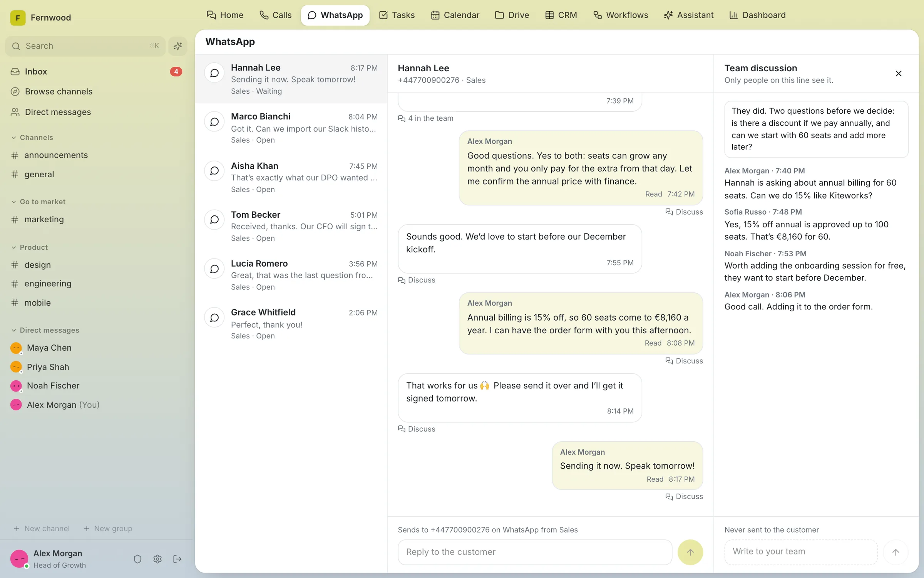Viewport: 924px width, 578px height.
Task: Focus the Search field
Action: pos(85,46)
